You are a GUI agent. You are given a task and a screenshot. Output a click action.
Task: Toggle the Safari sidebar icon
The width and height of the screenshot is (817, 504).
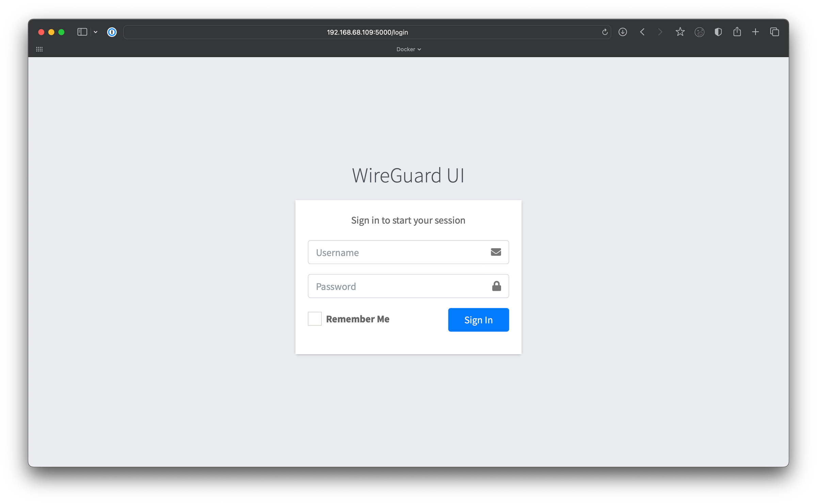click(82, 32)
